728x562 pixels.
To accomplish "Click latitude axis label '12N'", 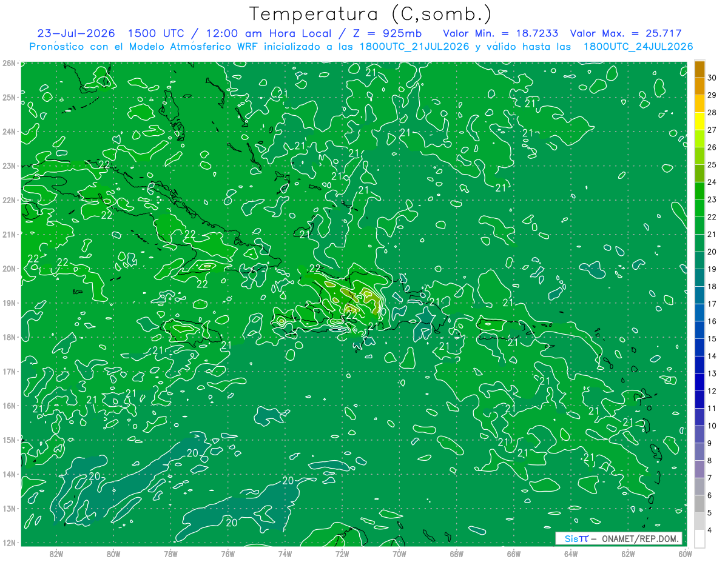I will pyautogui.click(x=8, y=543).
